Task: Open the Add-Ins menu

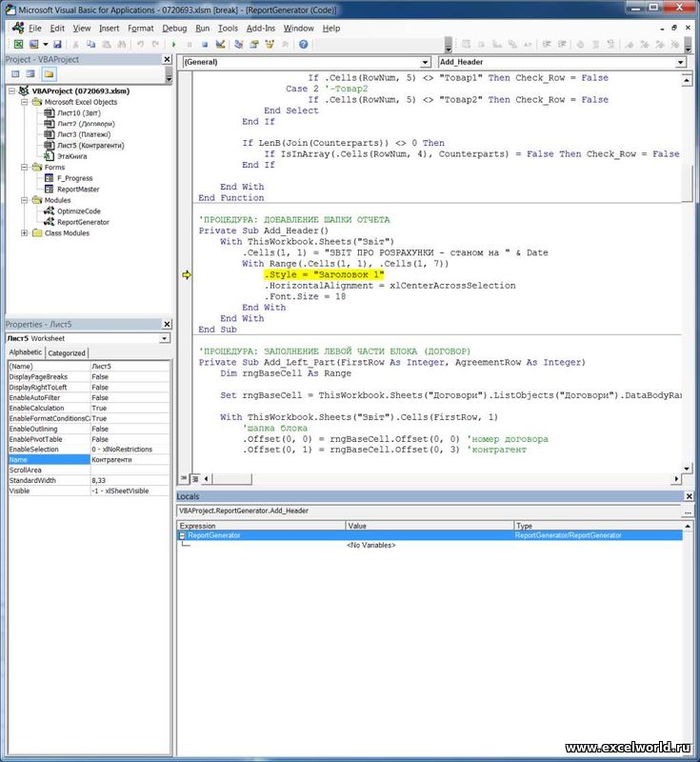Action: pos(261,29)
